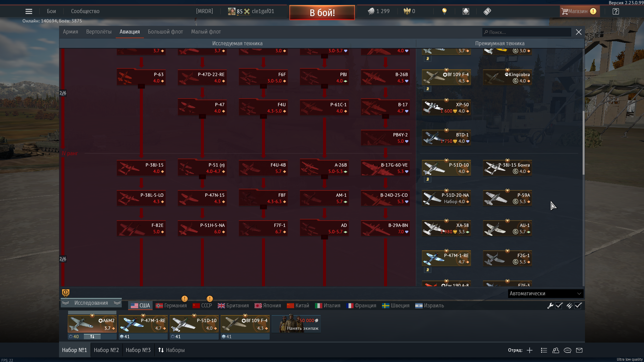Click the silver lions currency icon
The image size is (644, 362).
(371, 11)
